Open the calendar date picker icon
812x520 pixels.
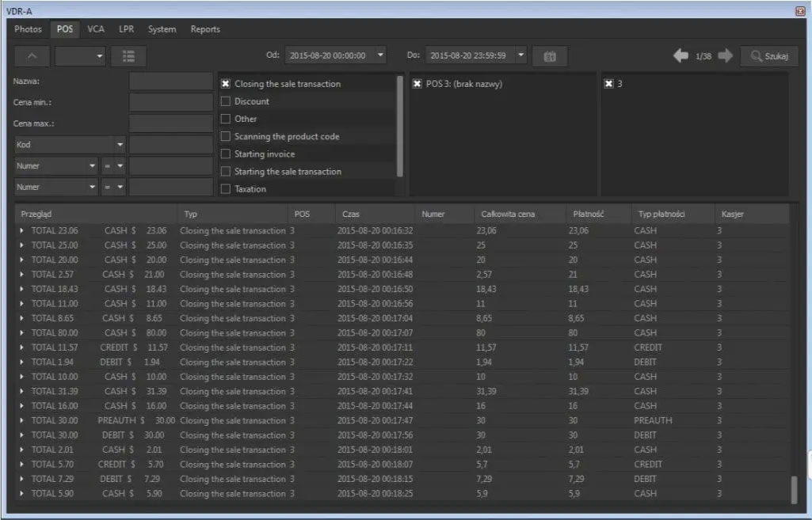tap(550, 56)
